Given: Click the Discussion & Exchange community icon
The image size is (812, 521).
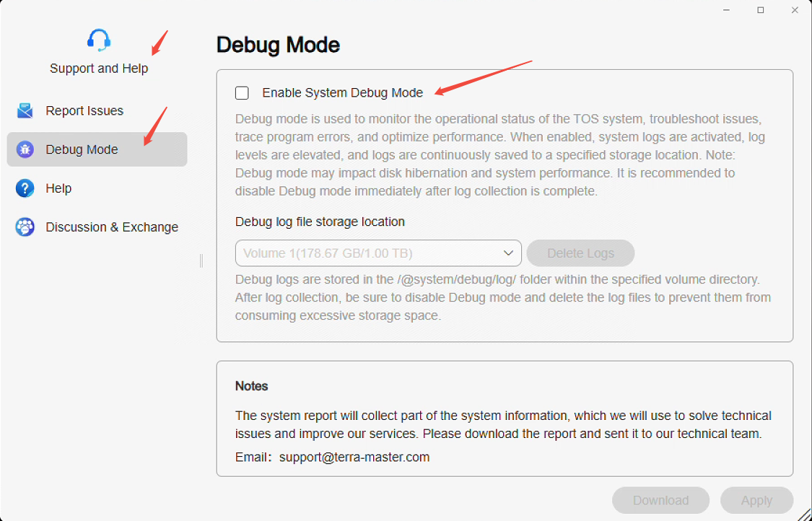Looking at the screenshot, I should tap(25, 227).
